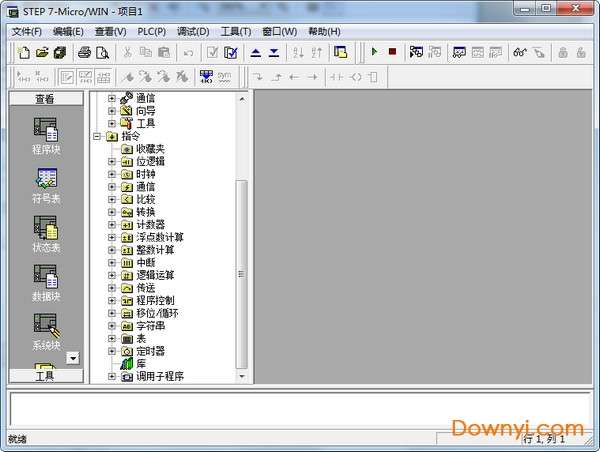This screenshot has height=452, width=600.
Task: Click the tree scrollbar down arrow
Action: 242,376
